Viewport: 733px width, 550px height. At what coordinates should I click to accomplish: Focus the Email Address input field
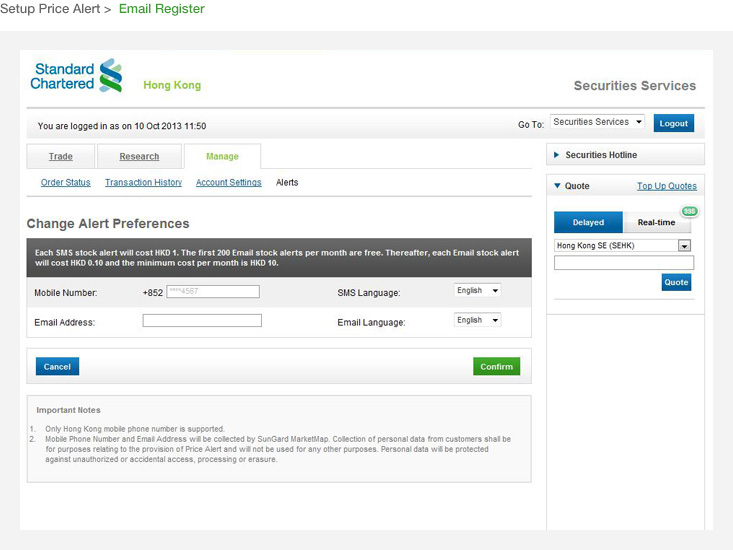click(202, 321)
